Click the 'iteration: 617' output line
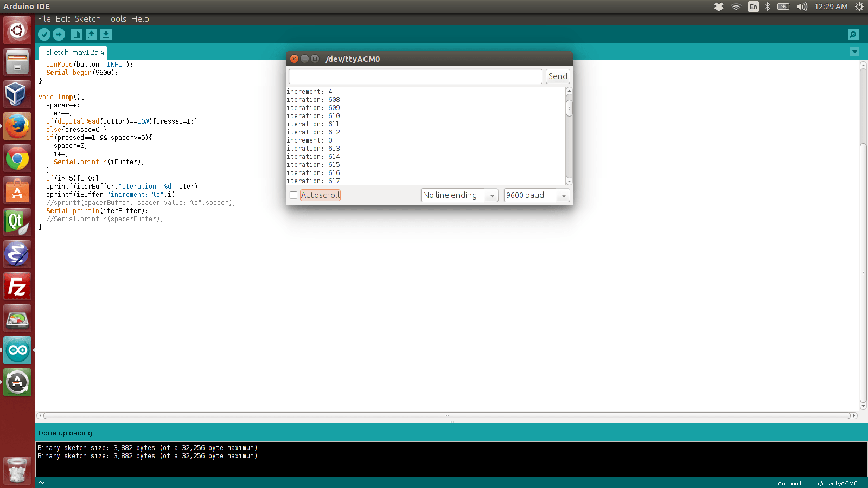This screenshot has height=488, width=868. point(314,181)
